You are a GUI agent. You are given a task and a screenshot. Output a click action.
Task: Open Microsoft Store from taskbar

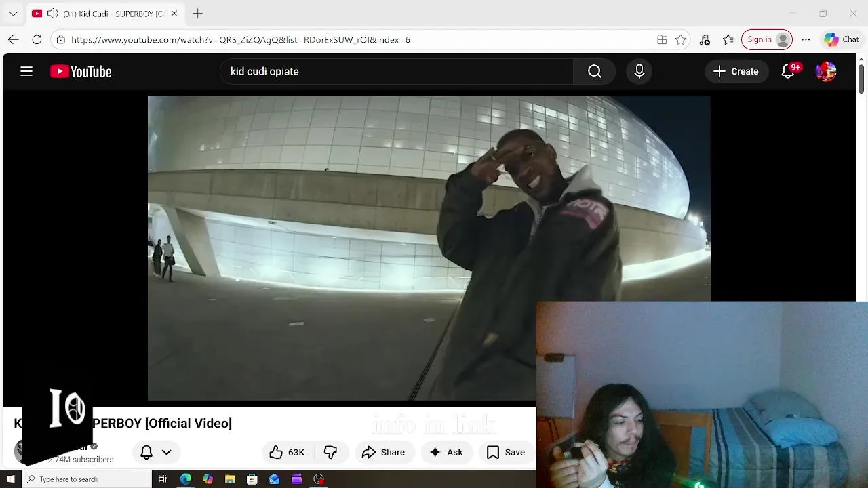point(252,479)
